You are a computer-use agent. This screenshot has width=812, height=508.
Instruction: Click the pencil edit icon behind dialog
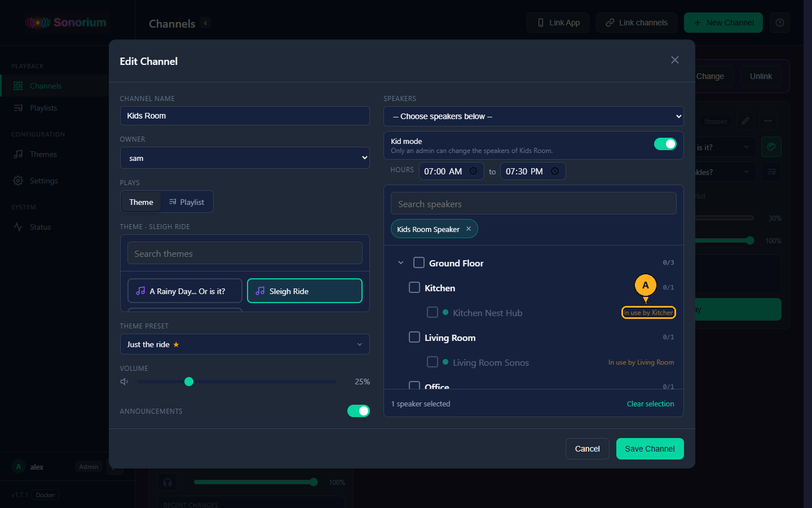745,121
